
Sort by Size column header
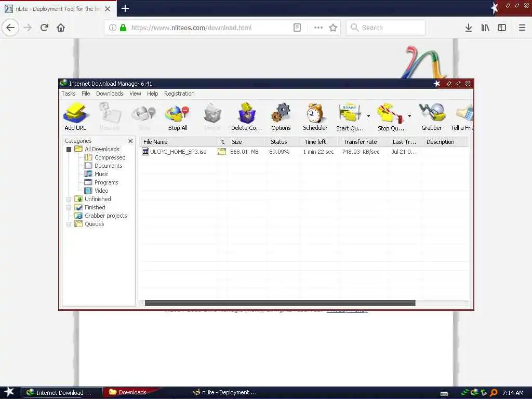(247, 142)
